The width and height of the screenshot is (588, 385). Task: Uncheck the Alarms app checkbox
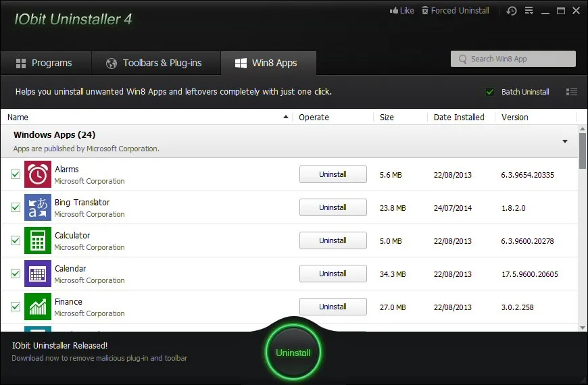[x=16, y=175]
